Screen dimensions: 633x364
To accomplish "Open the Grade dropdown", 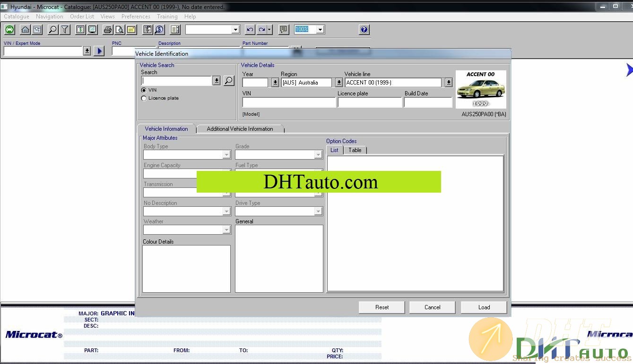I will pyautogui.click(x=318, y=155).
